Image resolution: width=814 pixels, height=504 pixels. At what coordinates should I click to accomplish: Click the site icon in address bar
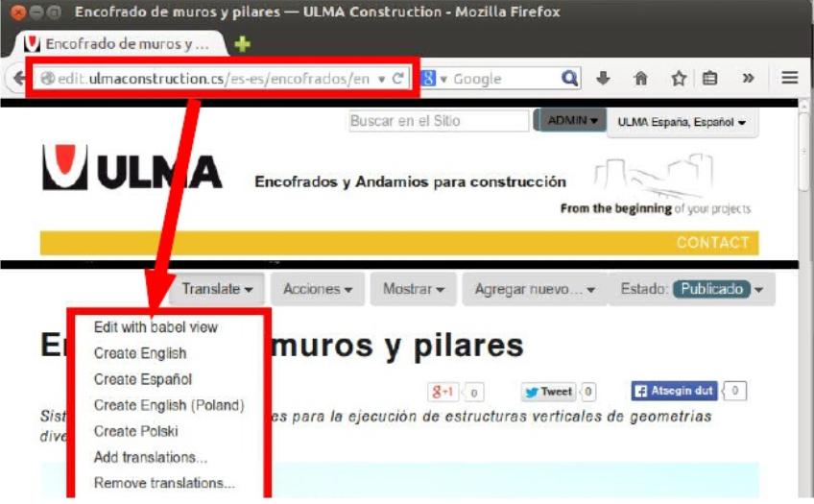pos(47,79)
